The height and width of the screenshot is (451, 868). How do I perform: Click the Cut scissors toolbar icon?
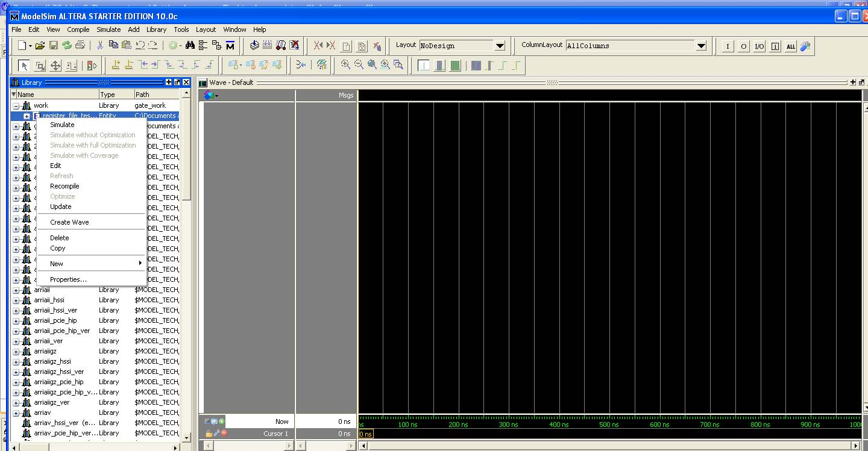coord(100,45)
